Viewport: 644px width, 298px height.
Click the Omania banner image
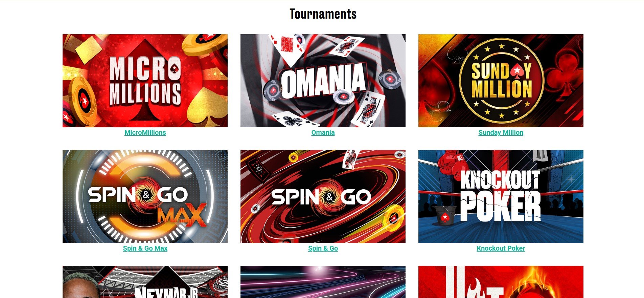pyautogui.click(x=323, y=81)
